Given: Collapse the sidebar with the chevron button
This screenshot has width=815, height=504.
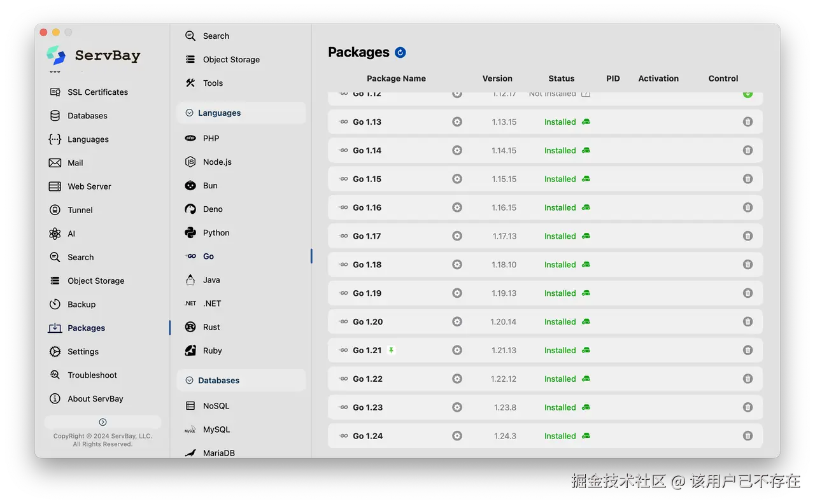Looking at the screenshot, I should coord(103,422).
